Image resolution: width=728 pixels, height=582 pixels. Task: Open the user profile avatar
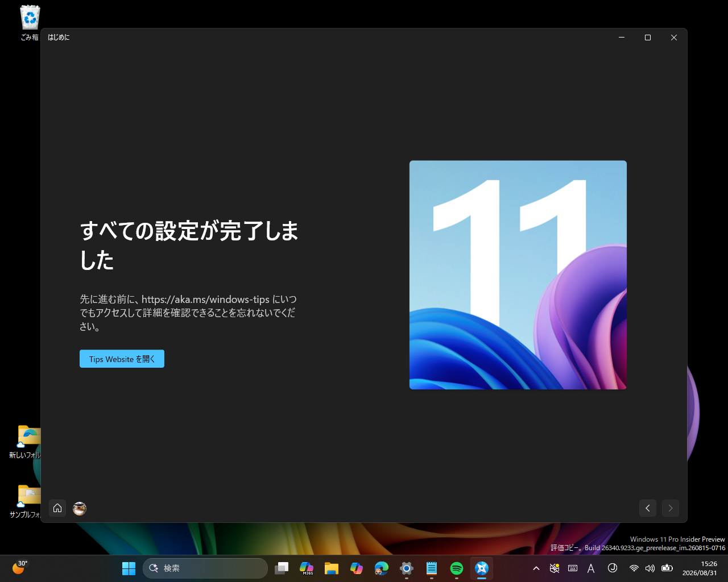pos(80,508)
